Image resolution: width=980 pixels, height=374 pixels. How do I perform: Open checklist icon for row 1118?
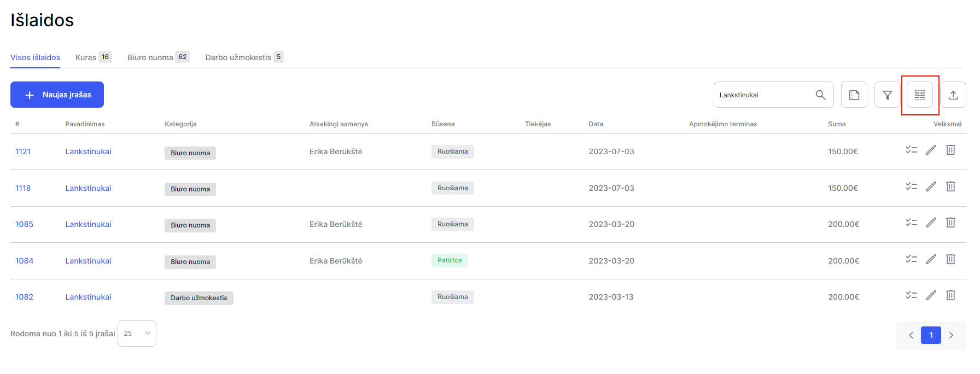(911, 186)
